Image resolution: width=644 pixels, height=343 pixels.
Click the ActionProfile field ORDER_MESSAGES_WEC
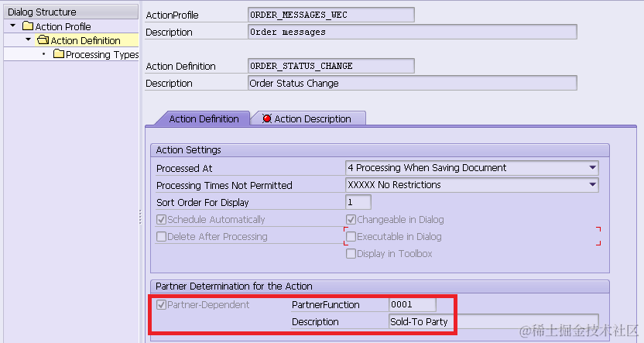[331, 15]
